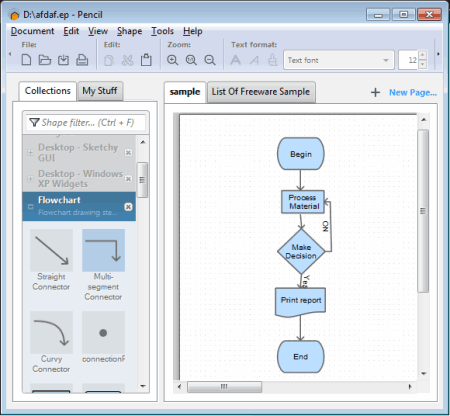Screen dimensions: 450x416
Task: Click canvas horizontal scrollbar thumb
Action: [224, 387]
